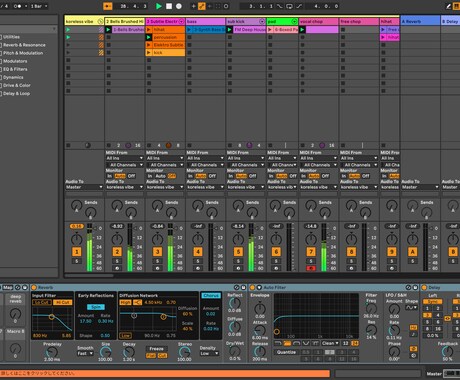Viewport: 460px width, 380px height.
Task: Unfold the koreless vibe group track
Action: pos(100,21)
